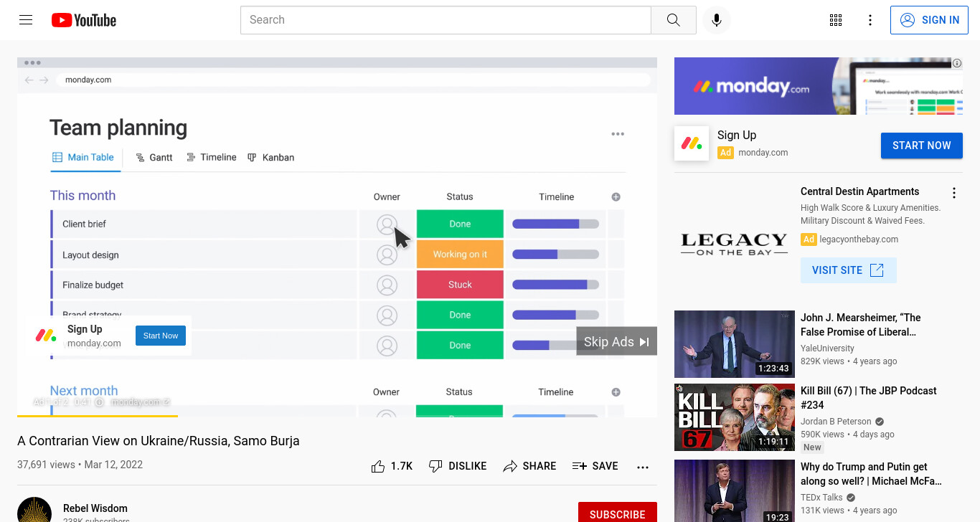The width and height of the screenshot is (980, 522).
Task: Click the video title text
Action: (x=159, y=441)
